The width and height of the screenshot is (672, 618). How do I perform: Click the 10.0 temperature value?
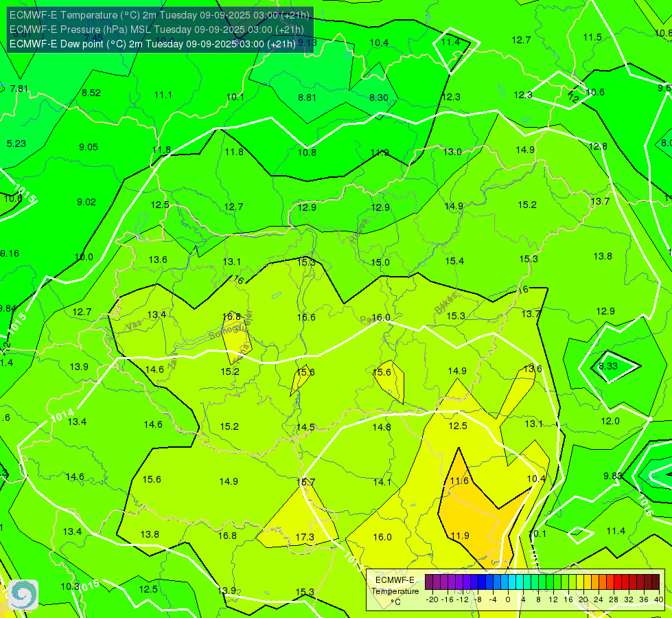coord(84,257)
